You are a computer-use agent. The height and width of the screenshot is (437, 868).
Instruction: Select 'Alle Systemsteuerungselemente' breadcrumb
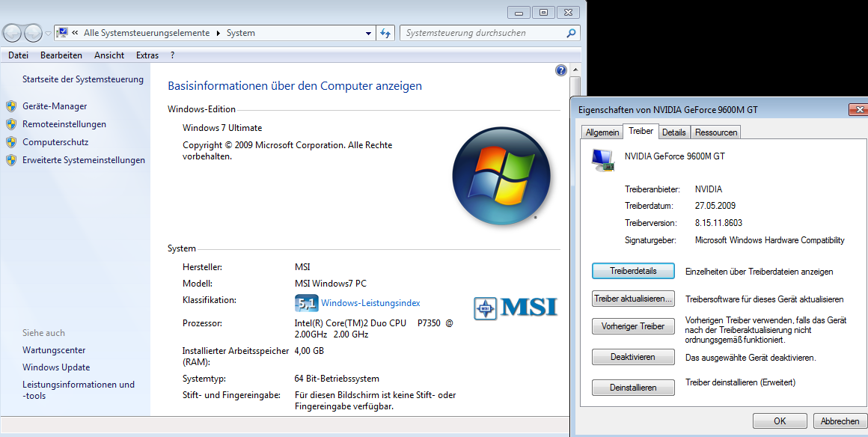[147, 33]
